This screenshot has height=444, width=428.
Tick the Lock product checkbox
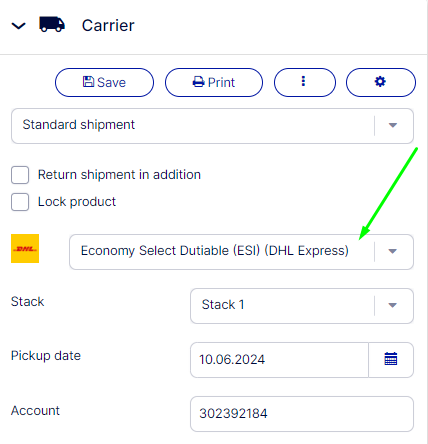[x=20, y=202]
